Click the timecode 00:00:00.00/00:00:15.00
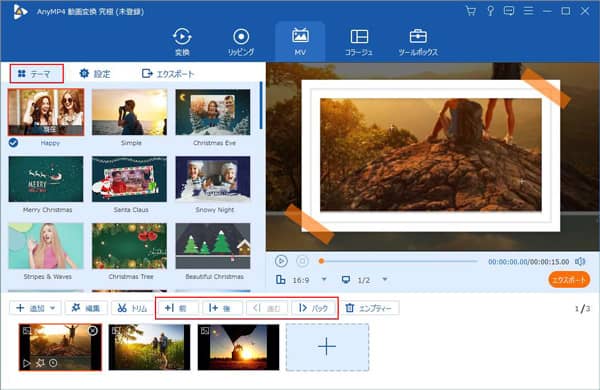Screen dimensions: 600x390 [528, 262]
